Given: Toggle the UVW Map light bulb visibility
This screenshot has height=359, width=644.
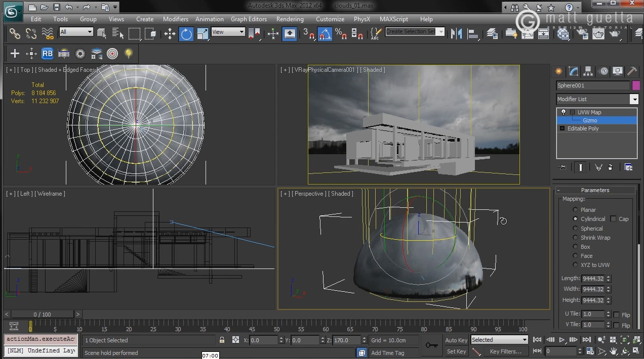Looking at the screenshot, I should (563, 112).
